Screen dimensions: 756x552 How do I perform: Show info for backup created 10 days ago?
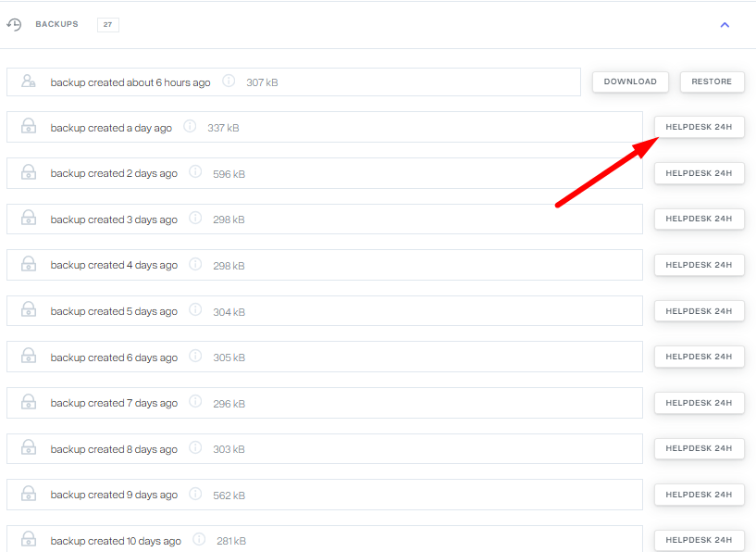(x=199, y=539)
